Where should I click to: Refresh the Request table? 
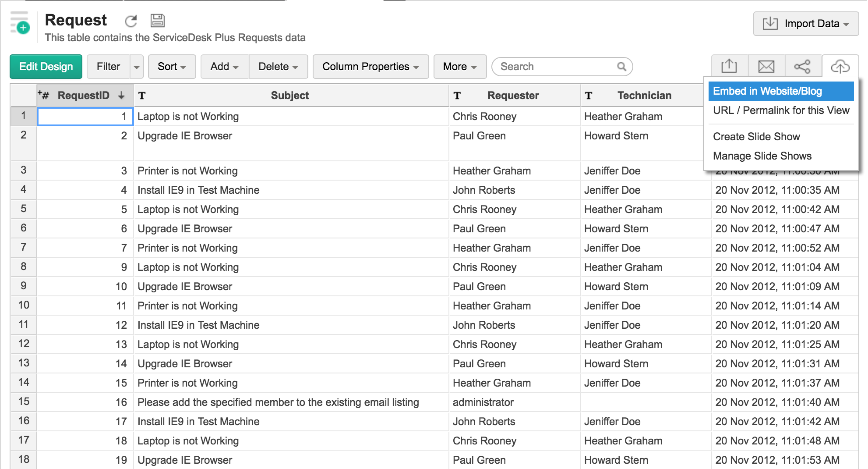tap(131, 21)
